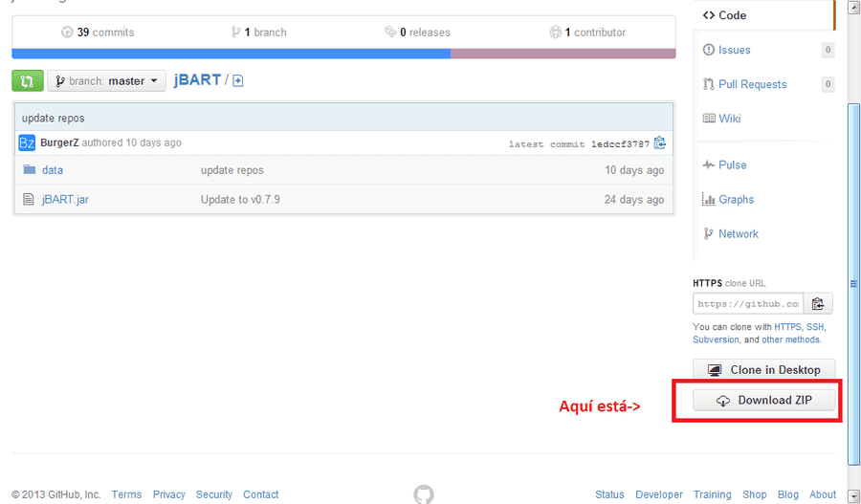Screen dimensions: 861x504
Task: Click the pink section of language bar
Action: [x=563, y=54]
